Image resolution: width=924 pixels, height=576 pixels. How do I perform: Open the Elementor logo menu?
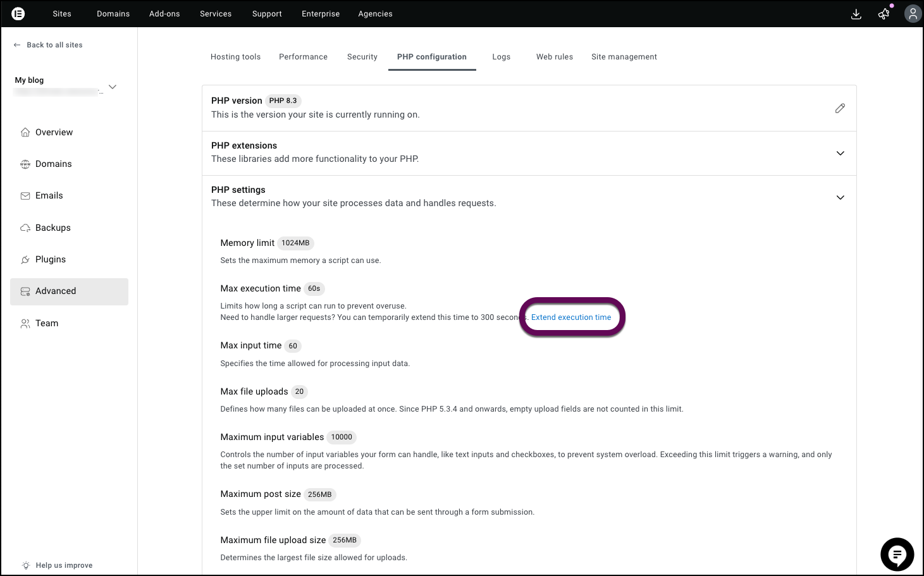click(18, 13)
